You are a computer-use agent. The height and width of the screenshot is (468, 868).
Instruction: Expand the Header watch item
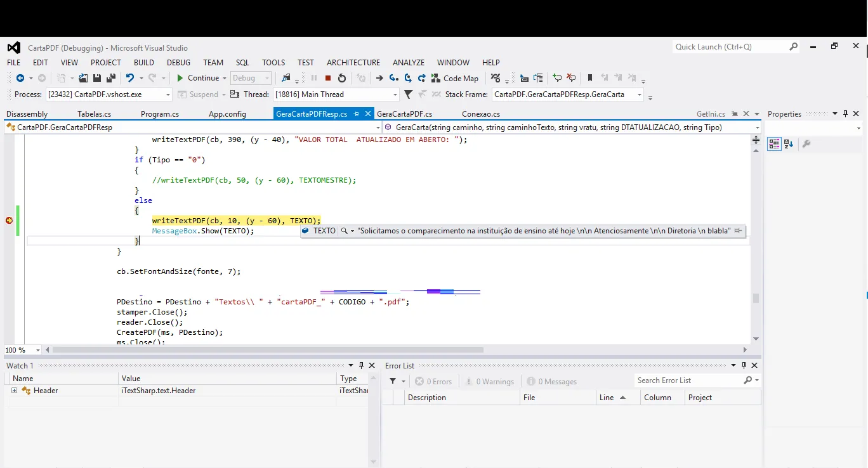[14, 391]
